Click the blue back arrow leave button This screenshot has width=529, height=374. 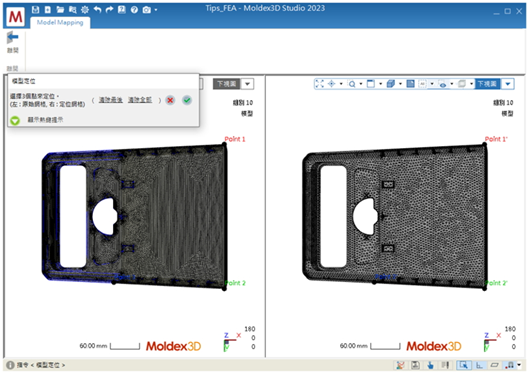pyautogui.click(x=13, y=37)
